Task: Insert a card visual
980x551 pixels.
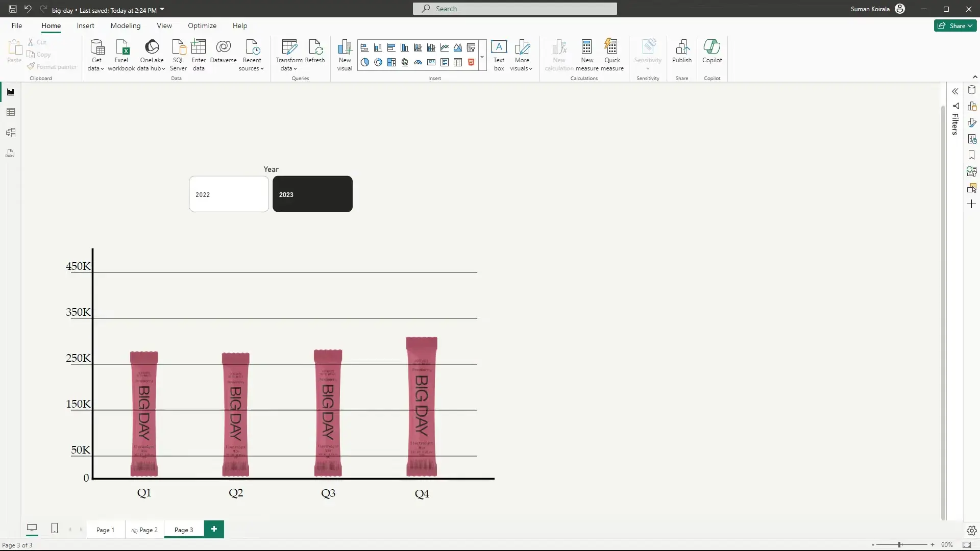Action: point(431,62)
